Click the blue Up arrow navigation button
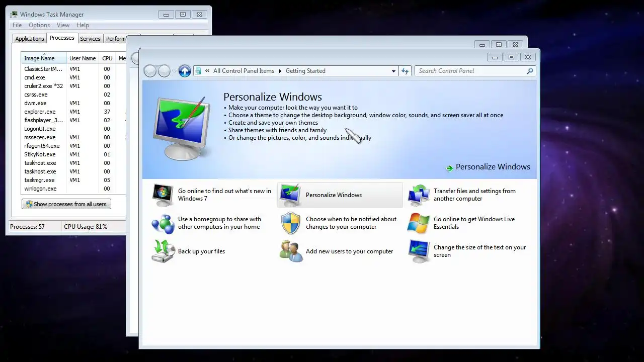 coord(185,71)
